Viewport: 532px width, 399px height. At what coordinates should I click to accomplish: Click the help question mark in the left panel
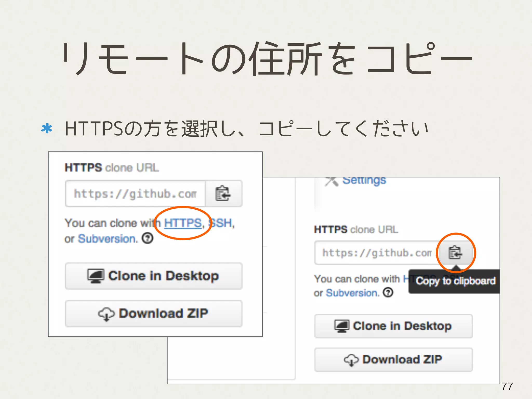pyautogui.click(x=148, y=238)
